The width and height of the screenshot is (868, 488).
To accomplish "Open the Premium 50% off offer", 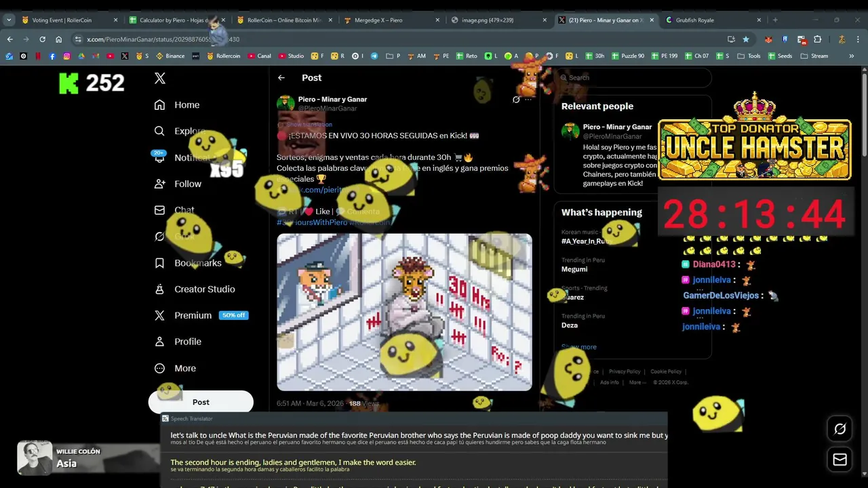I will 201,315.
